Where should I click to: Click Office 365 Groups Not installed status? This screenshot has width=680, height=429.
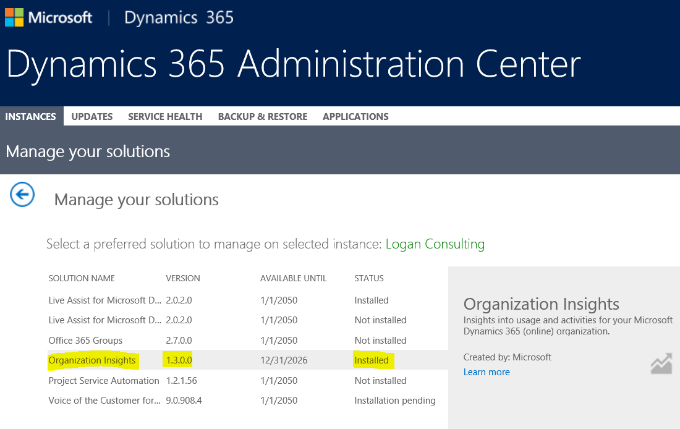pos(380,341)
